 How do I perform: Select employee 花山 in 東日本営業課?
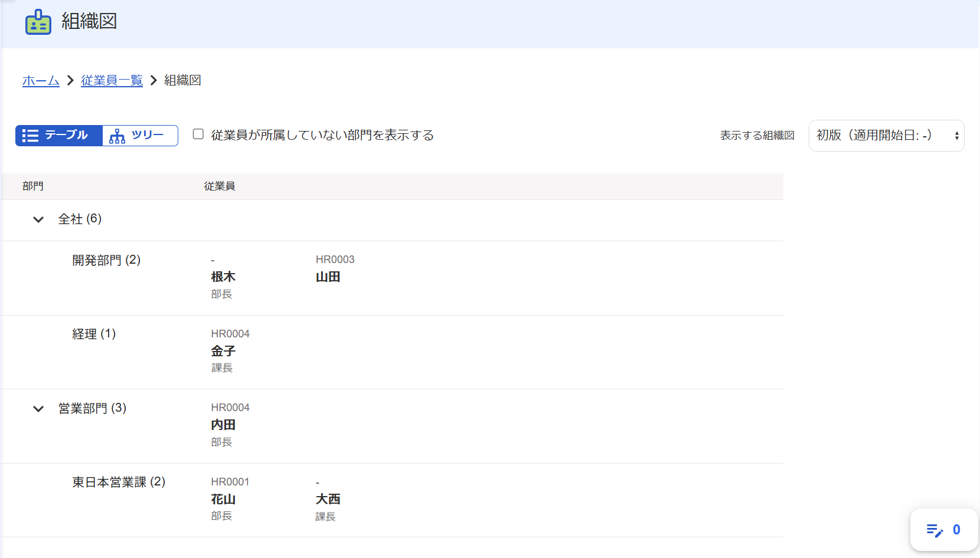point(223,499)
